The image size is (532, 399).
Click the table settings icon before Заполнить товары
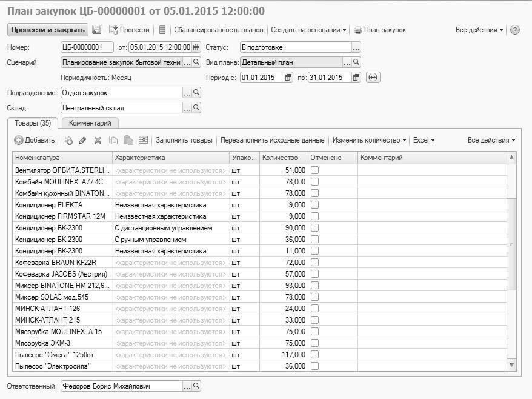click(143, 140)
